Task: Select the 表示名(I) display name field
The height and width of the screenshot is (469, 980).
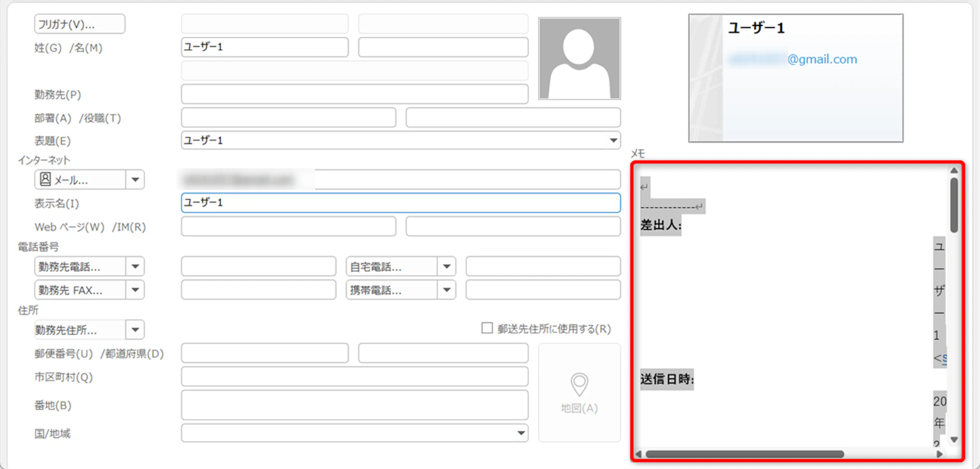Action: pyautogui.click(x=401, y=203)
